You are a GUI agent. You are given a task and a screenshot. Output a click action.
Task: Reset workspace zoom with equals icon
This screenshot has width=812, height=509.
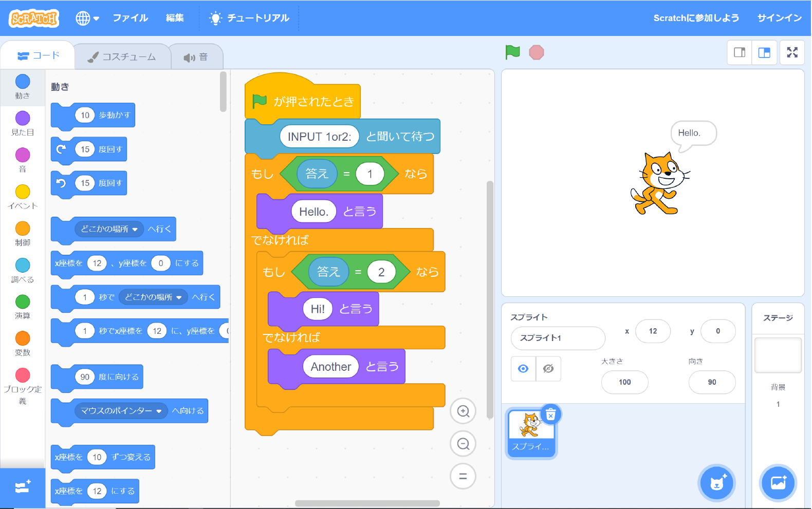463,476
